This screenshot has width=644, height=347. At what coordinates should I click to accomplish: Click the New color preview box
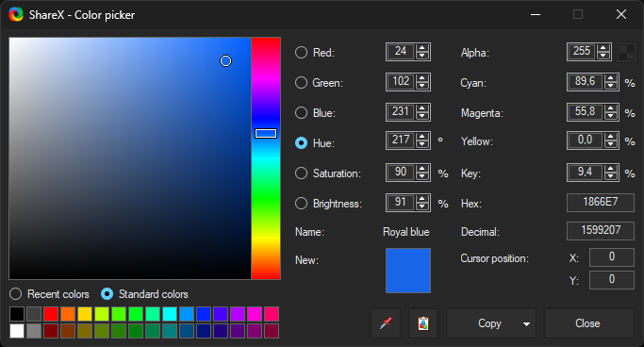tap(408, 271)
